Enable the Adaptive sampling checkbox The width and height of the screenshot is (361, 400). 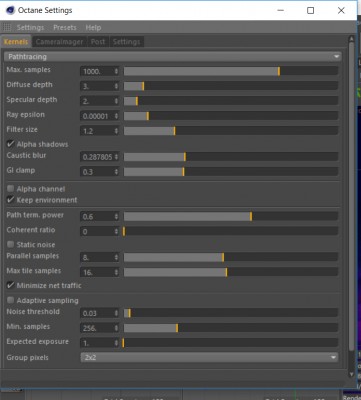click(x=11, y=300)
